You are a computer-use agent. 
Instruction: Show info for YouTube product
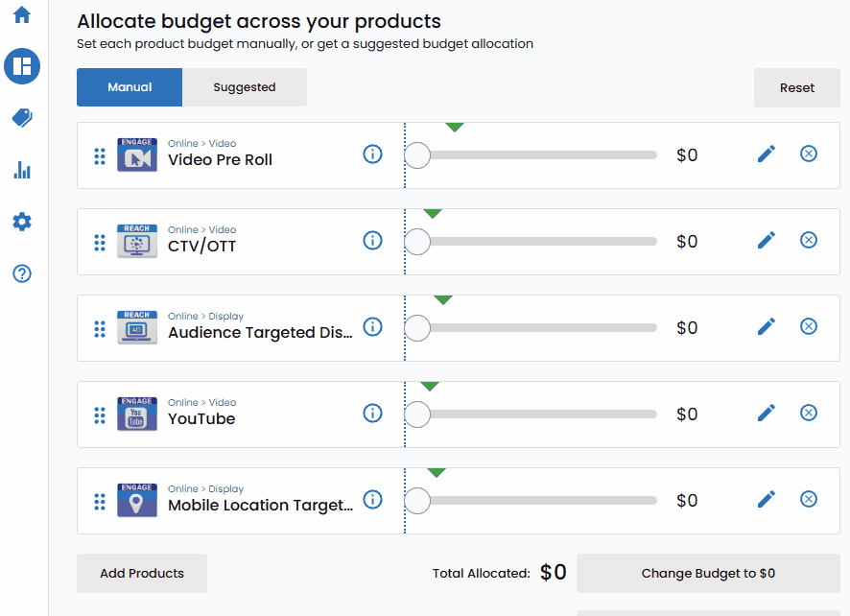(x=372, y=414)
